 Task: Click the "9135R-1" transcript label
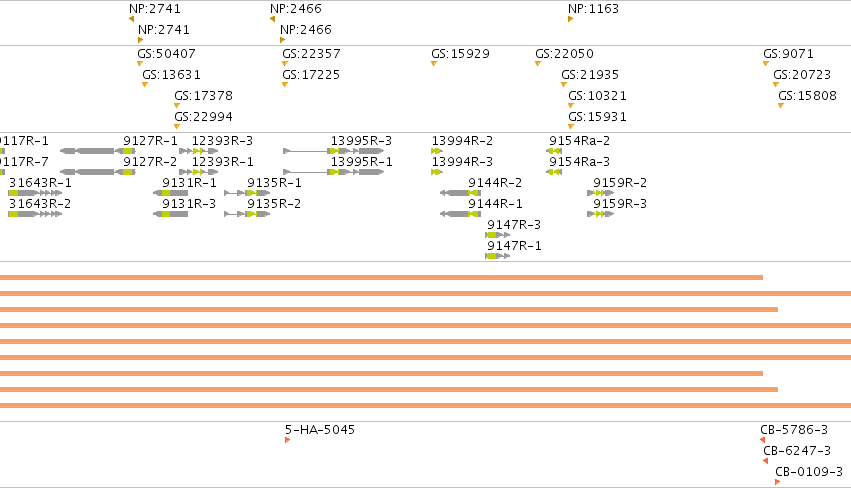coord(274,183)
